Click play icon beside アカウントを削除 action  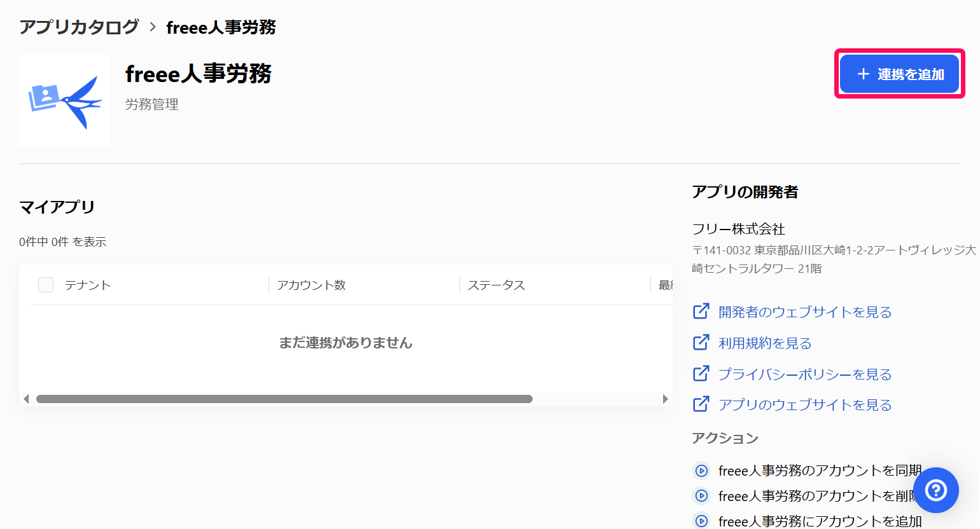pyautogui.click(x=701, y=496)
